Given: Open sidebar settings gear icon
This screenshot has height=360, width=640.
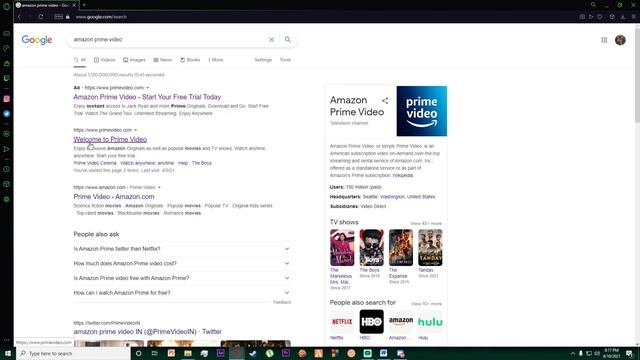Looking at the screenshot, I should pyautogui.click(x=7, y=199).
